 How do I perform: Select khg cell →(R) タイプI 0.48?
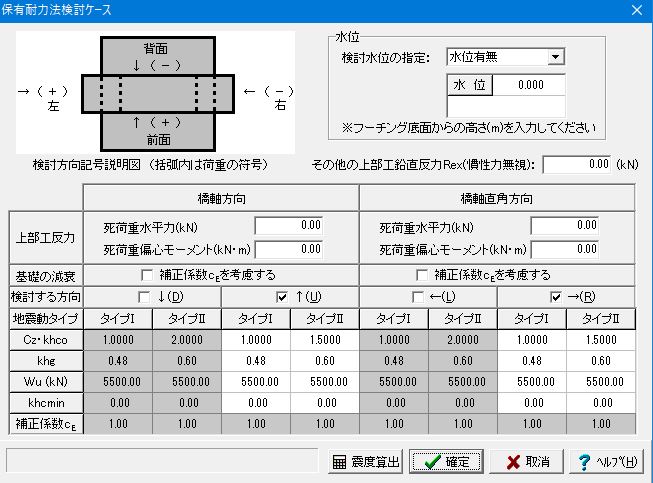532,361
